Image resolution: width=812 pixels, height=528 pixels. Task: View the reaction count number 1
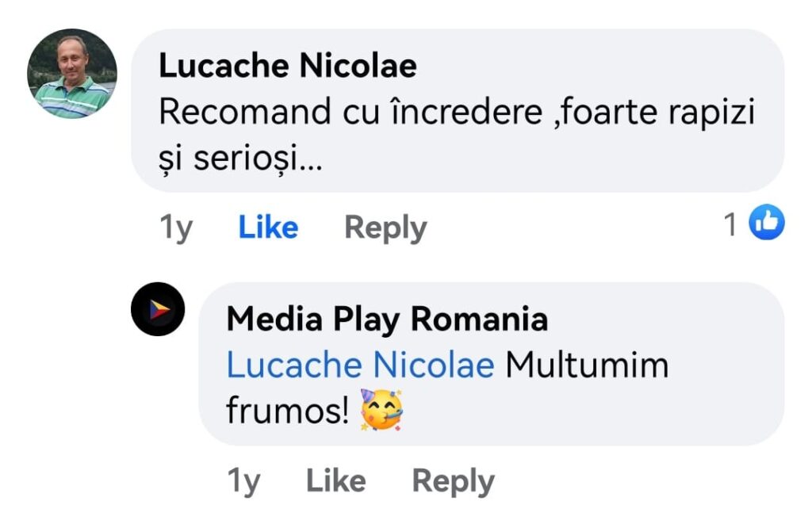tap(730, 224)
